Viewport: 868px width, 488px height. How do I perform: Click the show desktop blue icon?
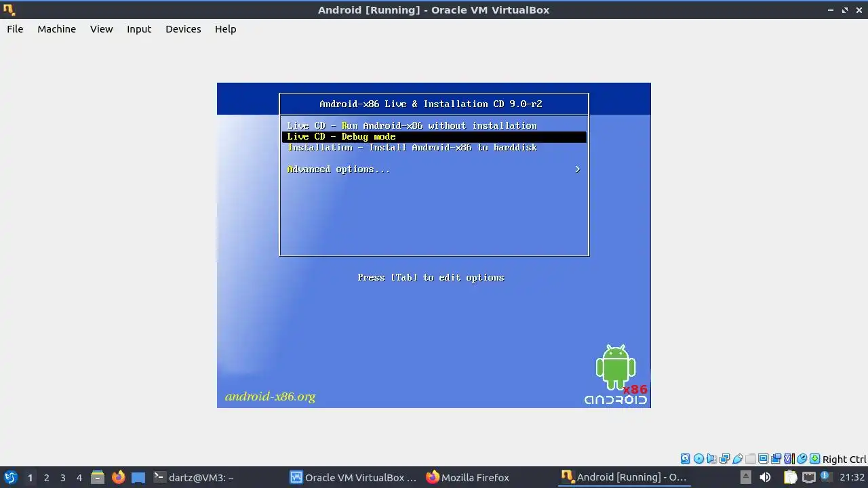(138, 477)
